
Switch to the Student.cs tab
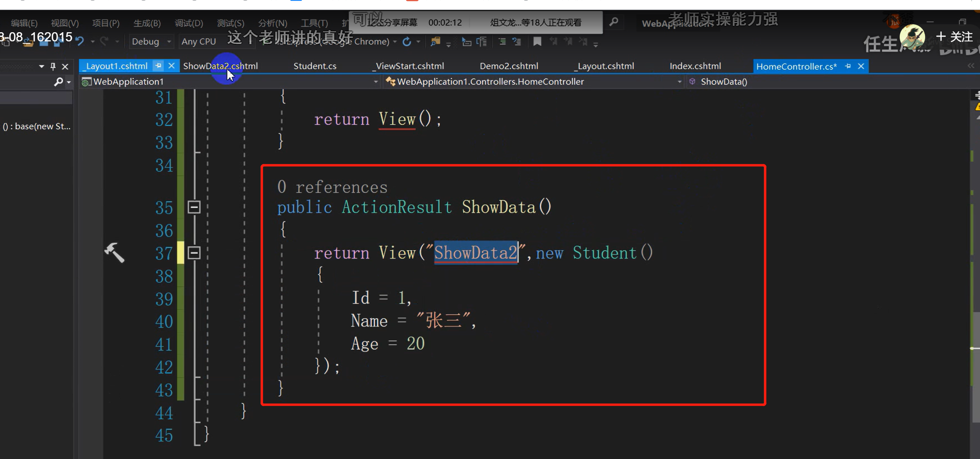point(314,66)
